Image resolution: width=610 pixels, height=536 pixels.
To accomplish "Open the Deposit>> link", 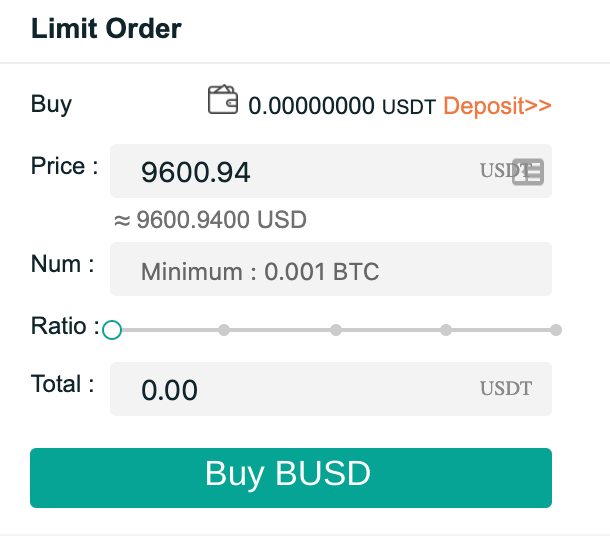I will 498,105.
